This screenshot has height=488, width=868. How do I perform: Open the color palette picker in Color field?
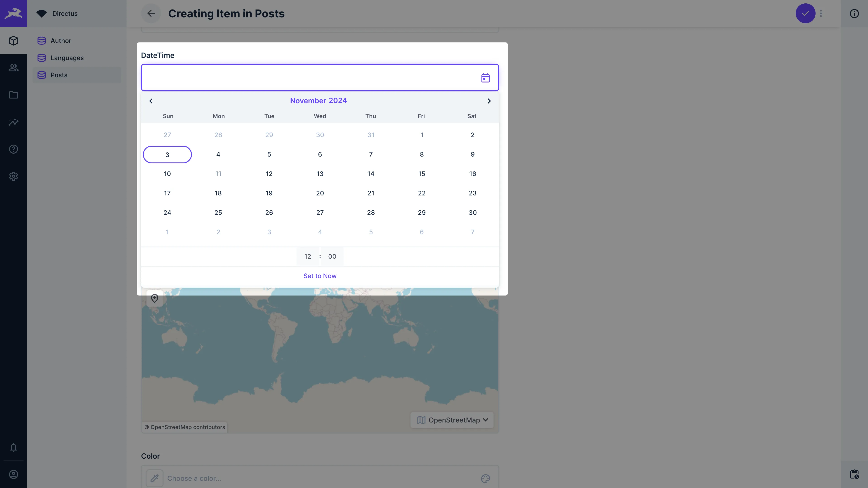[485, 478]
